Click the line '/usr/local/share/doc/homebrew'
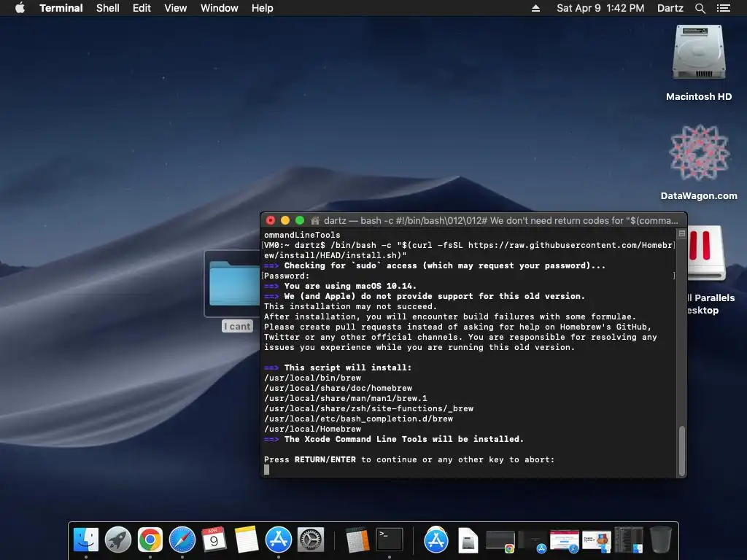The width and height of the screenshot is (747, 560). click(x=338, y=388)
